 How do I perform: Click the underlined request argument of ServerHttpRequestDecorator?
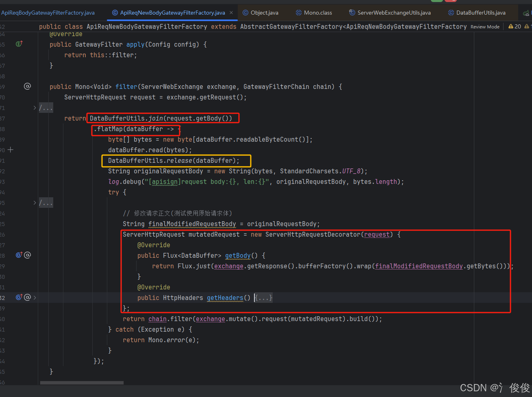377,235
